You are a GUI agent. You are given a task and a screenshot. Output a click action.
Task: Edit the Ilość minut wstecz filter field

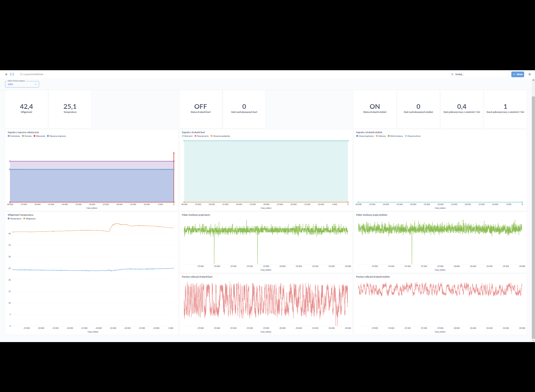(x=22, y=84)
